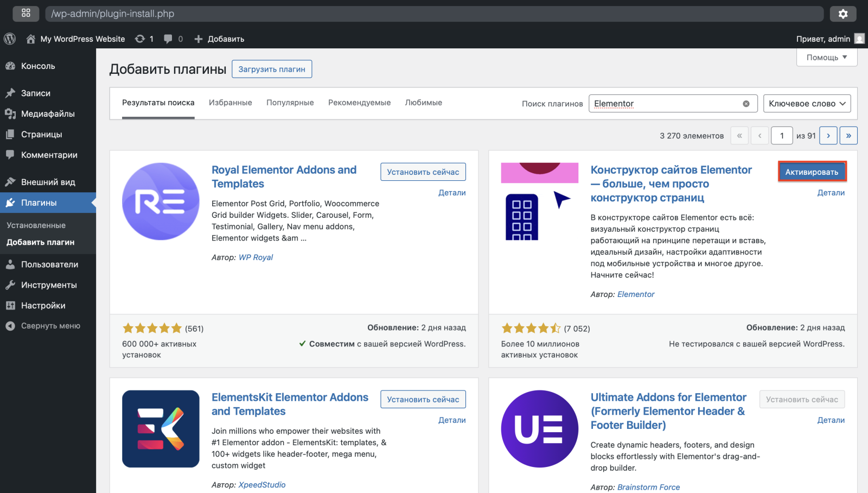868x493 pixels.
Task: Collapse the sidebar with Свернуть меню
Action: coord(50,326)
